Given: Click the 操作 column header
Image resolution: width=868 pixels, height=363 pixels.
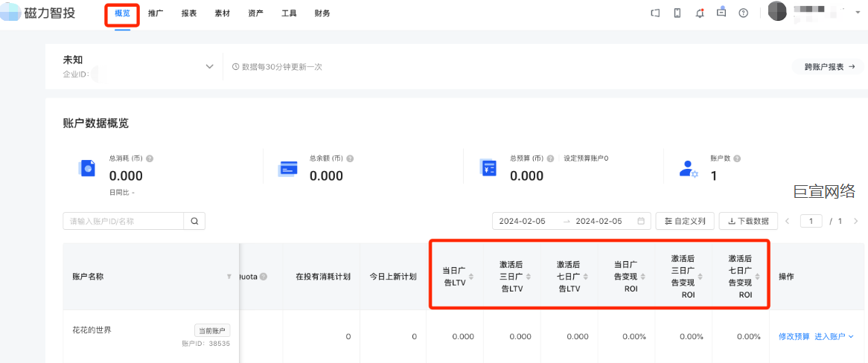Looking at the screenshot, I should coord(787,277).
